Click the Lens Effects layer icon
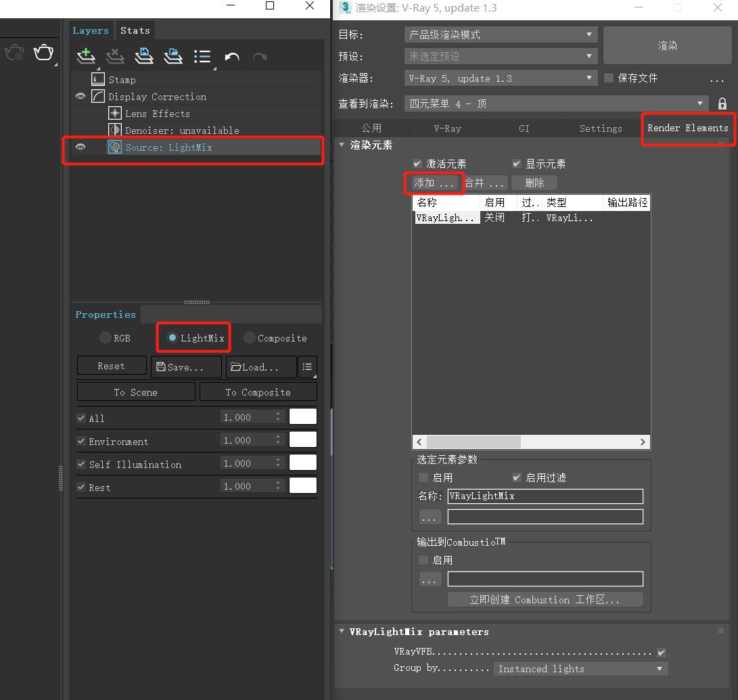Viewport: 738px width, 700px height. tap(115, 113)
